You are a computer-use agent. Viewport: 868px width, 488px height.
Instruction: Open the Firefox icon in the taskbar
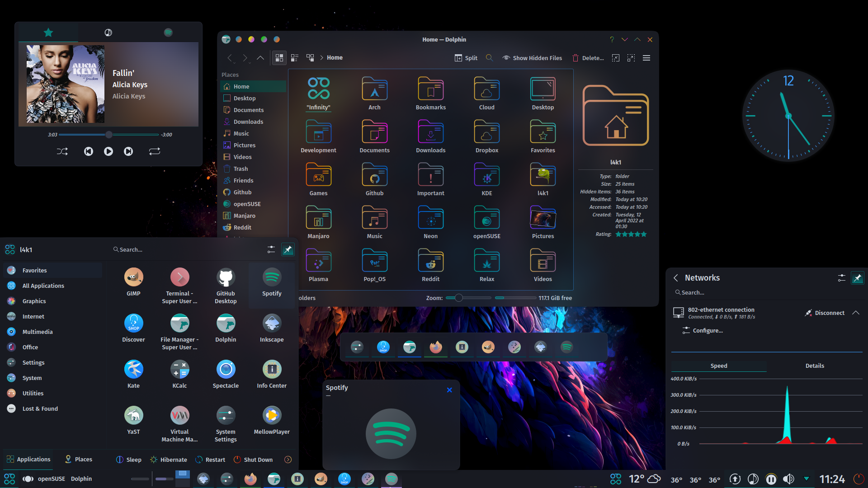pyautogui.click(x=250, y=479)
